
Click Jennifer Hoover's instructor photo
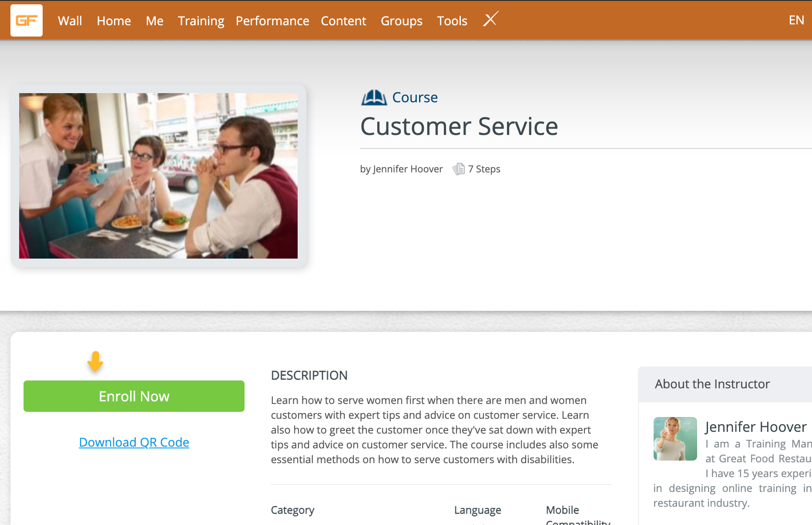[675, 439]
